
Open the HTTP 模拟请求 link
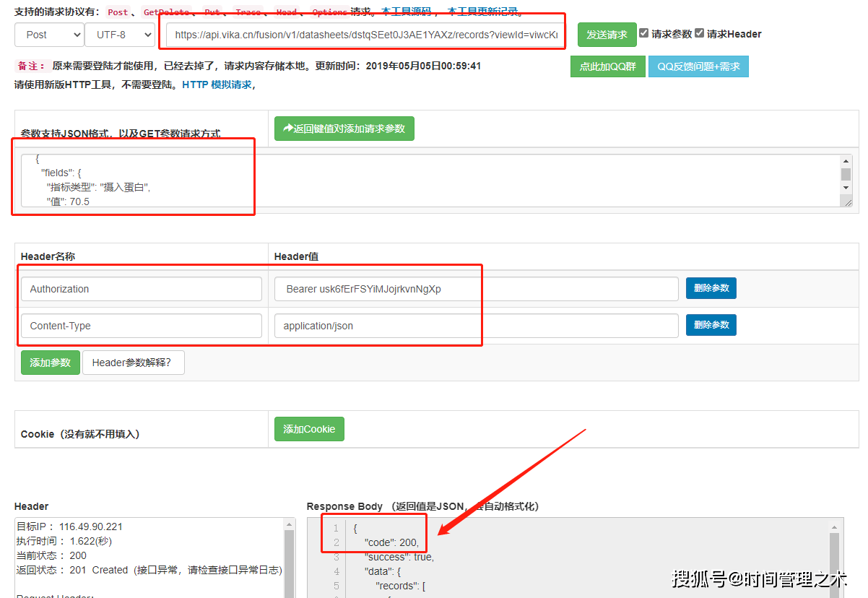coord(217,84)
